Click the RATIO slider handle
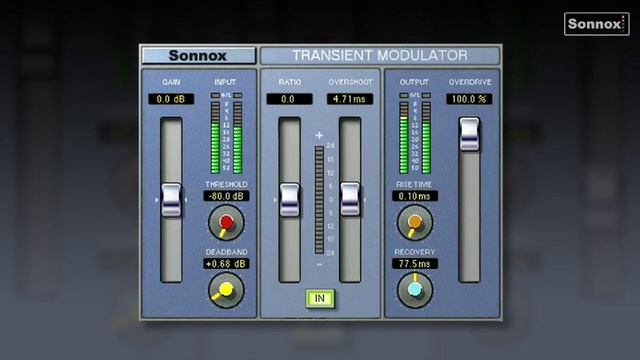 (x=290, y=200)
